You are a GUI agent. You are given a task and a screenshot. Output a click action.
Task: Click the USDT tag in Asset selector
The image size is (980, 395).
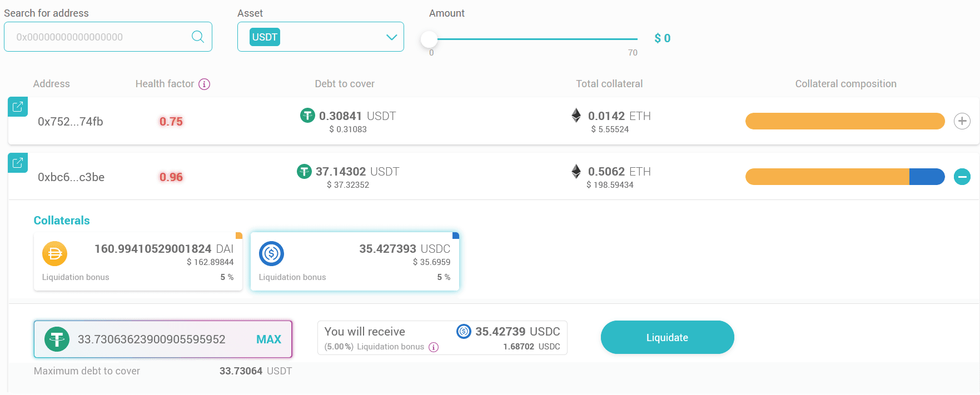pos(265,37)
